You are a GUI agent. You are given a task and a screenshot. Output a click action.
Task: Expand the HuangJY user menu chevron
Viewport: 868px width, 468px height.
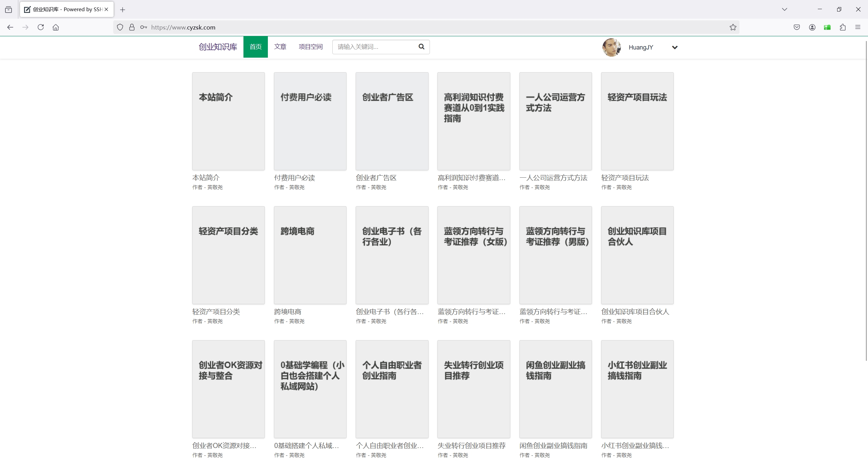point(675,47)
